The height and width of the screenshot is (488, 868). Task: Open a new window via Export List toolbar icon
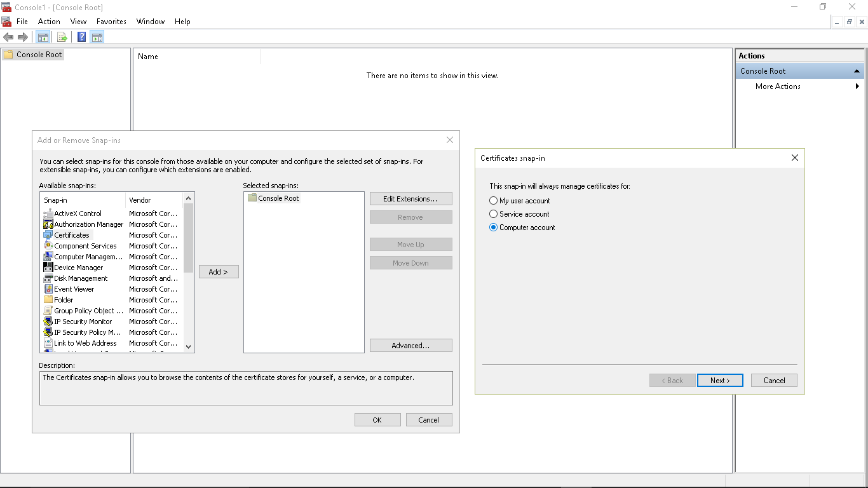[62, 36]
